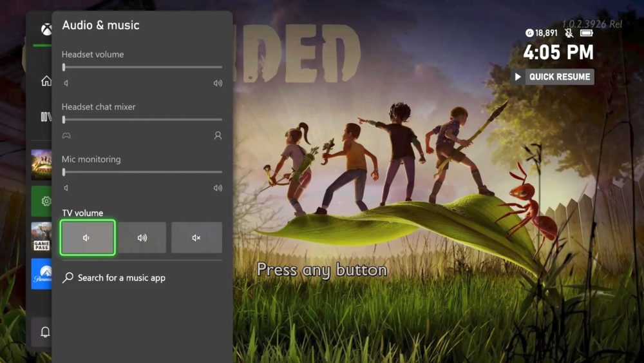Open My games & apps library icon
The image size is (644, 363).
pyautogui.click(x=46, y=117)
